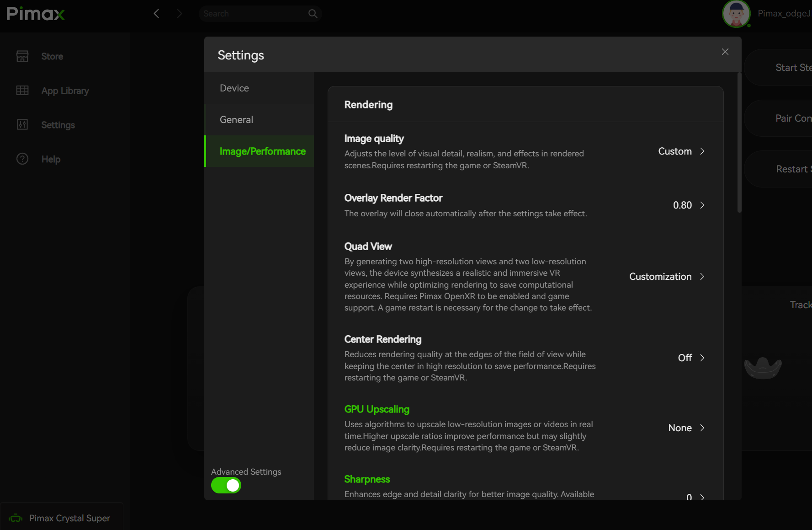Click the Customization Quad View value
This screenshot has width=812, height=530.
coord(660,277)
